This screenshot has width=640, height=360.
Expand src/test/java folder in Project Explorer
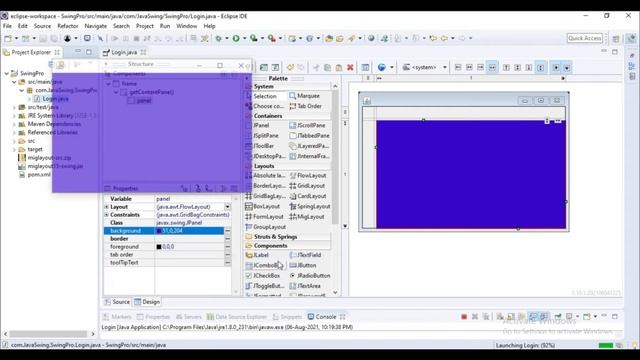pos(14,107)
